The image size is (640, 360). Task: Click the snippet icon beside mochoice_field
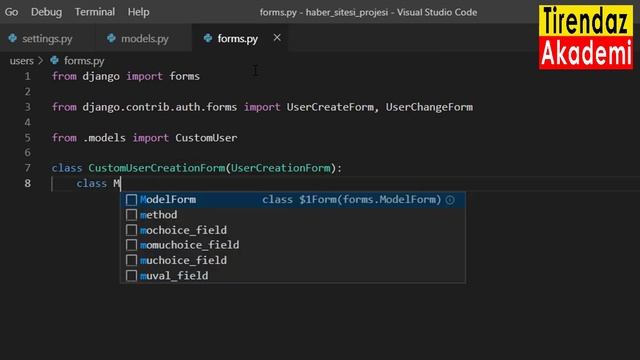point(131,230)
